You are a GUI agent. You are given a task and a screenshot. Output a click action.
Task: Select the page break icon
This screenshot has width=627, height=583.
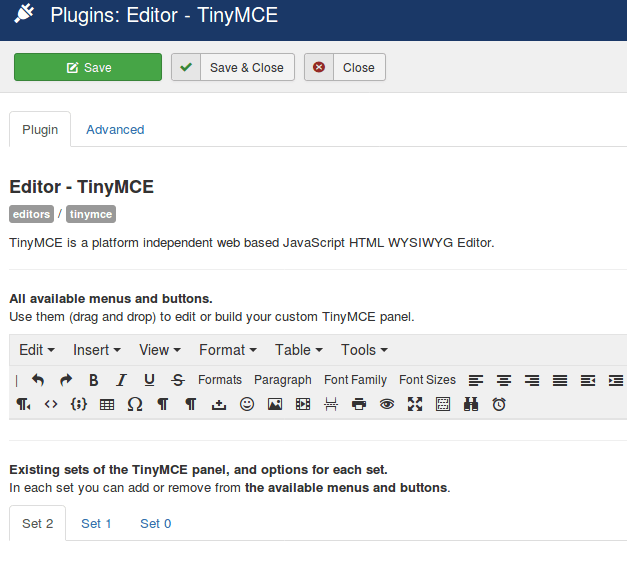pos(331,405)
